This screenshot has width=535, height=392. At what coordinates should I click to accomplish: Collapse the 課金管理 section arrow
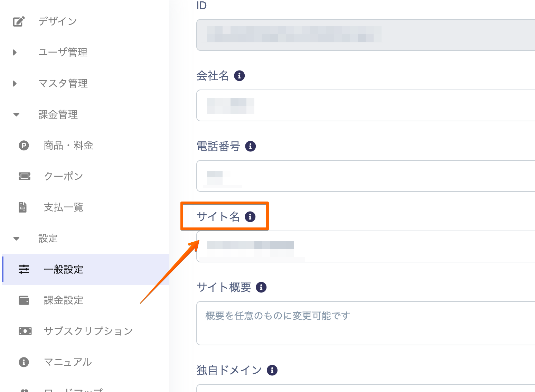[x=16, y=115]
